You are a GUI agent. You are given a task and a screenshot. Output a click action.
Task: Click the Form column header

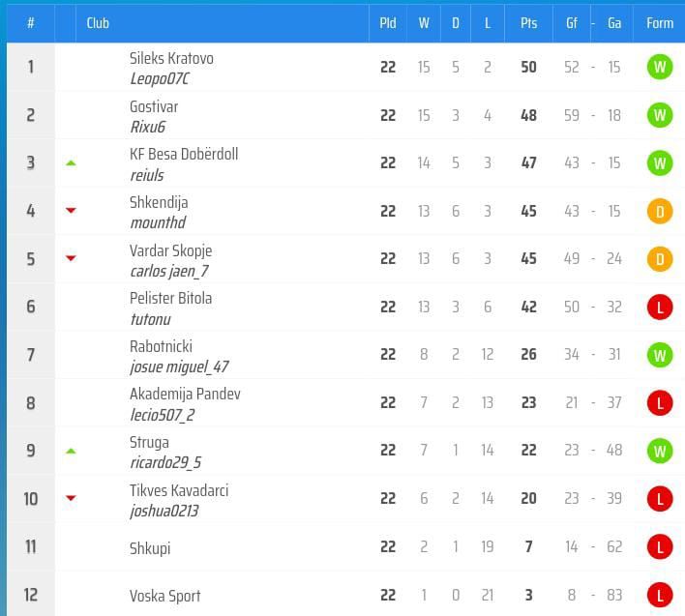660,23
